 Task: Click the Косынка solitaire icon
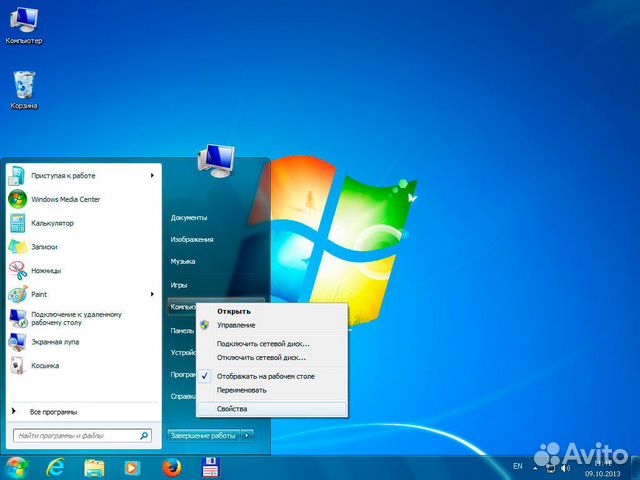(17, 365)
